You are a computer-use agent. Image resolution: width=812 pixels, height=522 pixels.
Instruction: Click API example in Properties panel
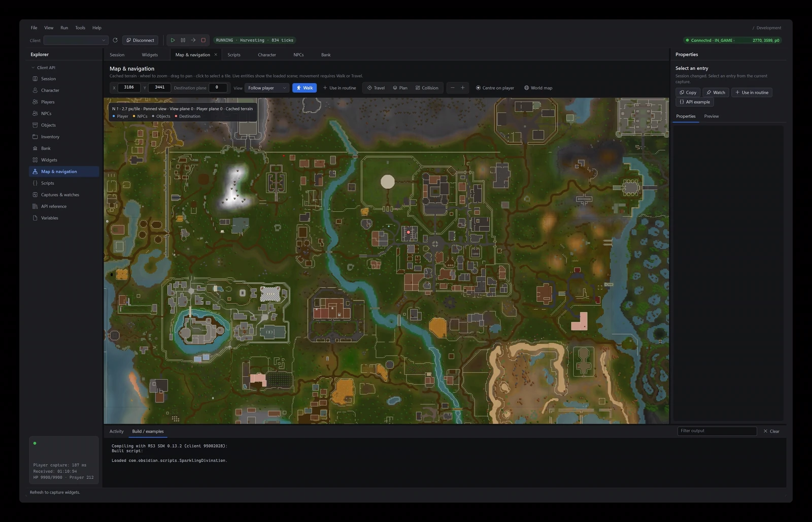(695, 102)
